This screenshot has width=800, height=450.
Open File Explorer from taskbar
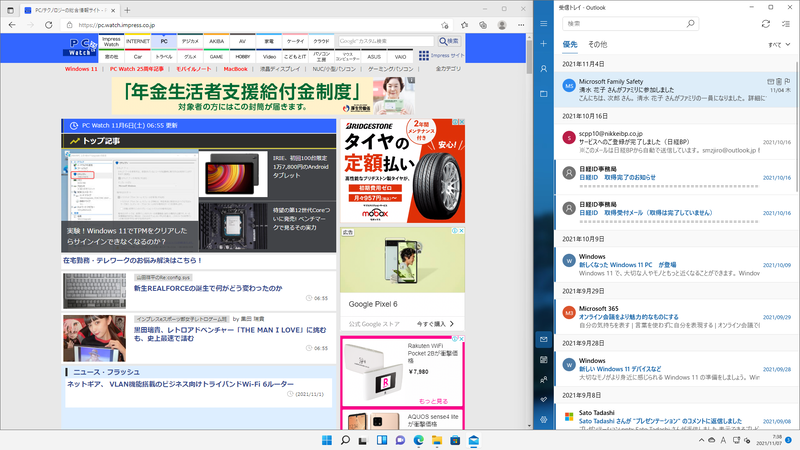pos(437,440)
